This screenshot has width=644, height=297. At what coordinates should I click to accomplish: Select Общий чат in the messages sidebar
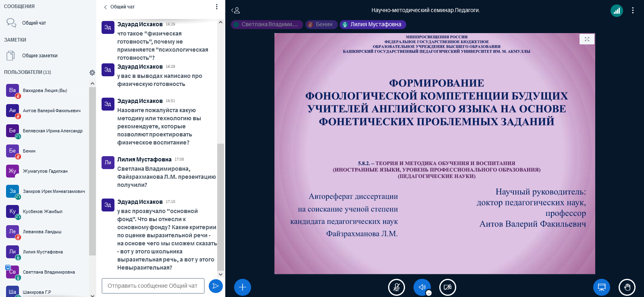[34, 23]
